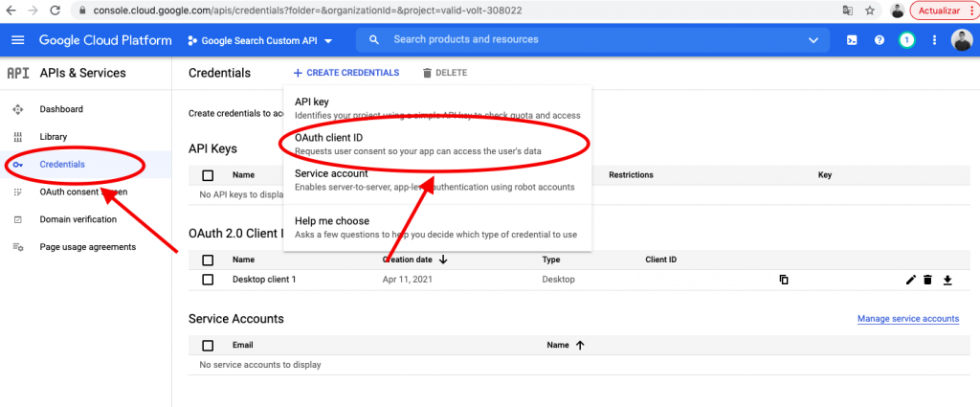The height and width of the screenshot is (407, 980).
Task: Open Domain verification in the sidebar
Action: click(78, 219)
